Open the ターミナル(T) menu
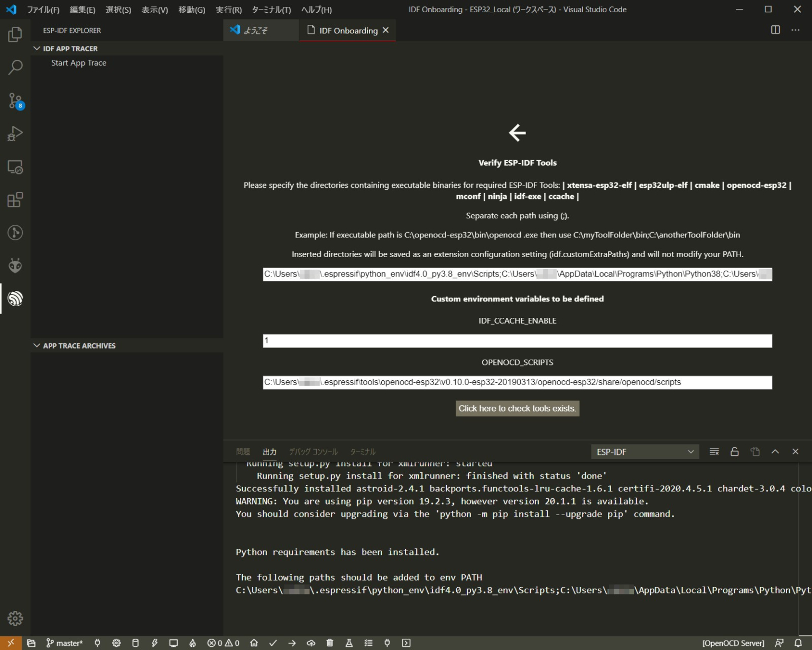 point(271,10)
